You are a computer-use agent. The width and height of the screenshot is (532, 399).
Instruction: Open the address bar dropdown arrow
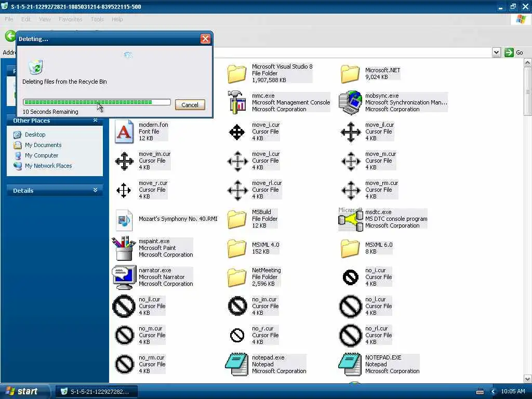click(x=496, y=52)
